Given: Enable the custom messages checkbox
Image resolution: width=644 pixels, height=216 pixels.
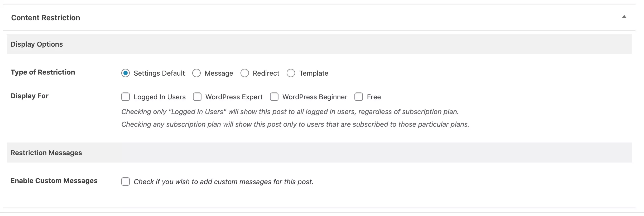Looking at the screenshot, I should coord(126,181).
